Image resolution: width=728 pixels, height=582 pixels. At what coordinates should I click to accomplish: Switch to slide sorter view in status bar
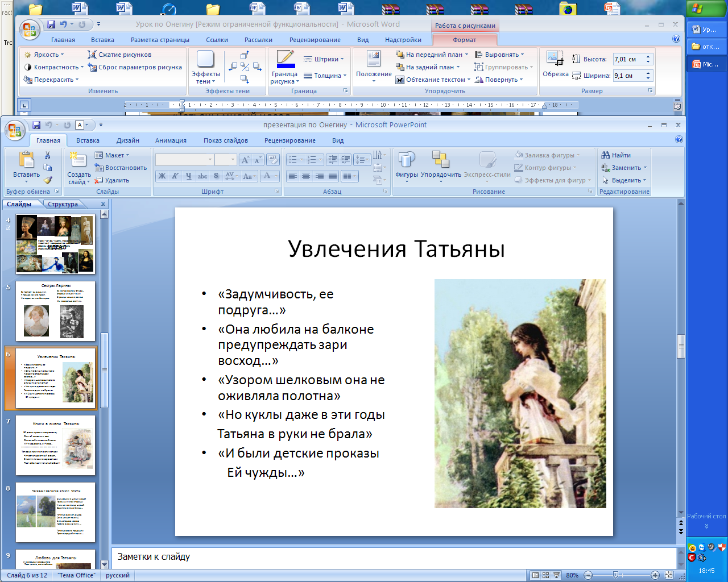(x=545, y=575)
